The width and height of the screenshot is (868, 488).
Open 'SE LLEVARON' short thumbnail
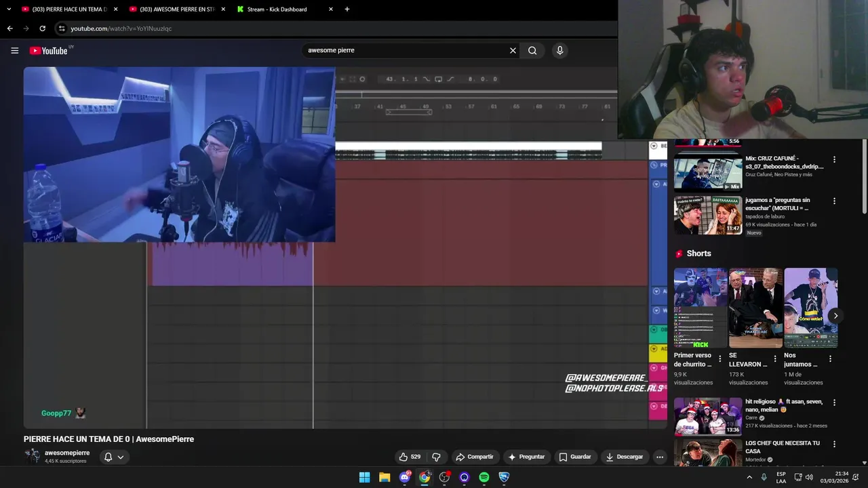point(755,308)
